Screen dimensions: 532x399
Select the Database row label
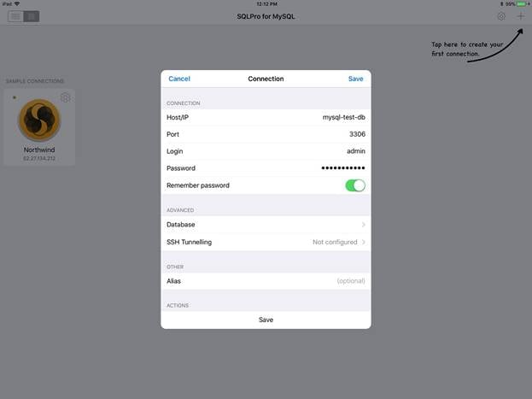pyautogui.click(x=180, y=225)
